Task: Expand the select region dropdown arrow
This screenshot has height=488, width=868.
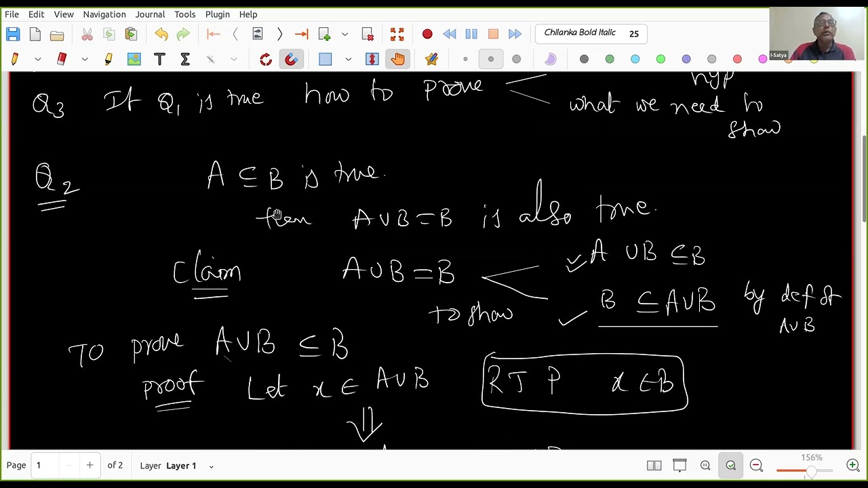Action: click(x=349, y=60)
